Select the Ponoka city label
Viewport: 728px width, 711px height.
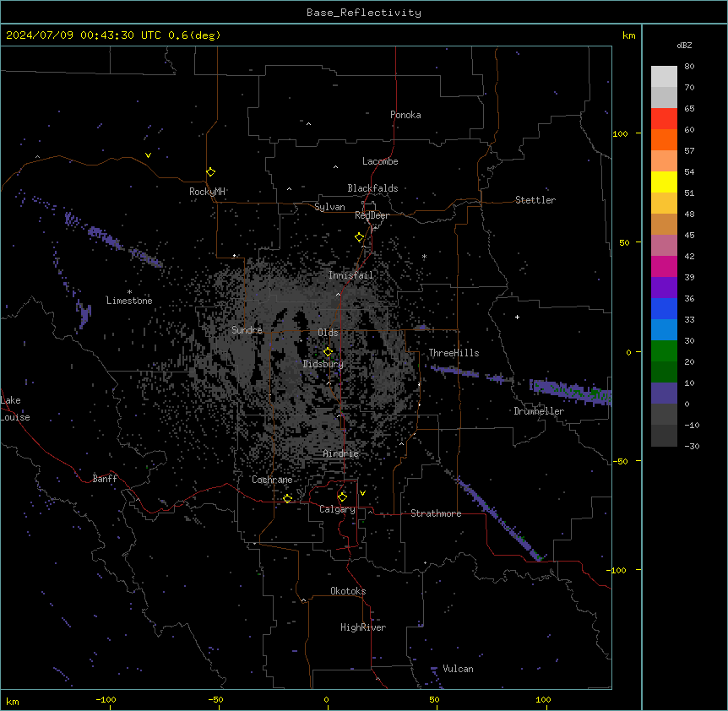click(x=405, y=115)
